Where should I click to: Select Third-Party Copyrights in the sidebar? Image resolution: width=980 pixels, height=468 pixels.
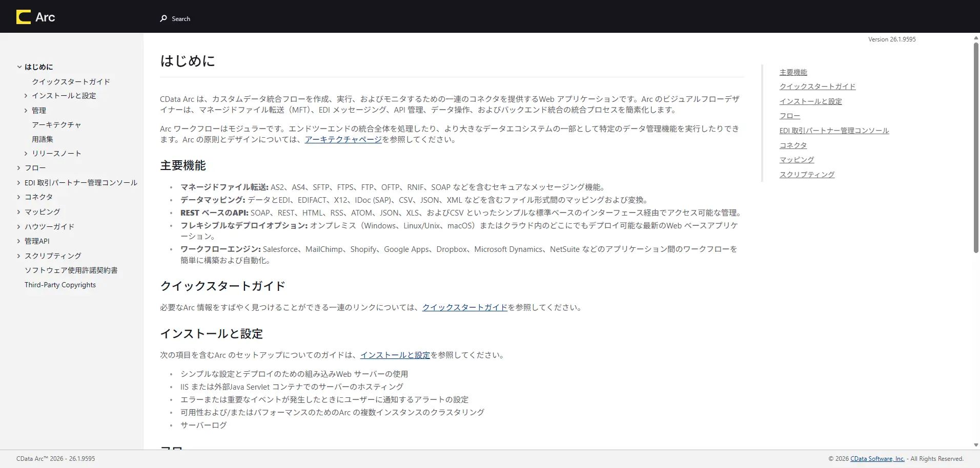(60, 285)
